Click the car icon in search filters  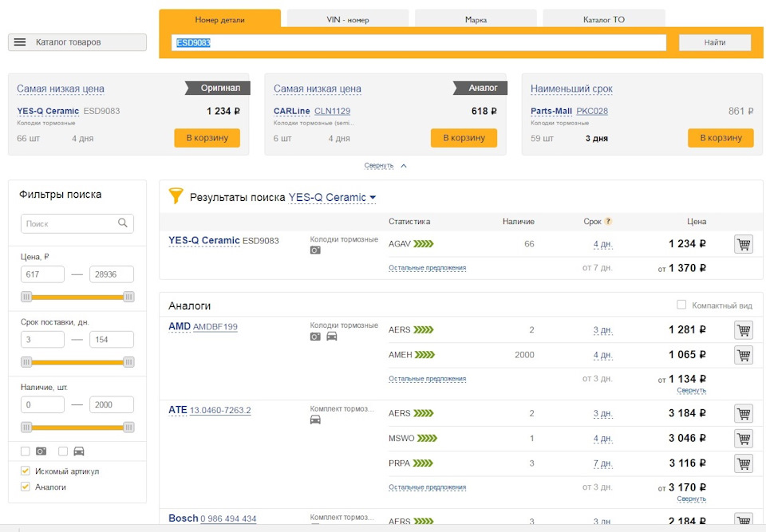79,451
